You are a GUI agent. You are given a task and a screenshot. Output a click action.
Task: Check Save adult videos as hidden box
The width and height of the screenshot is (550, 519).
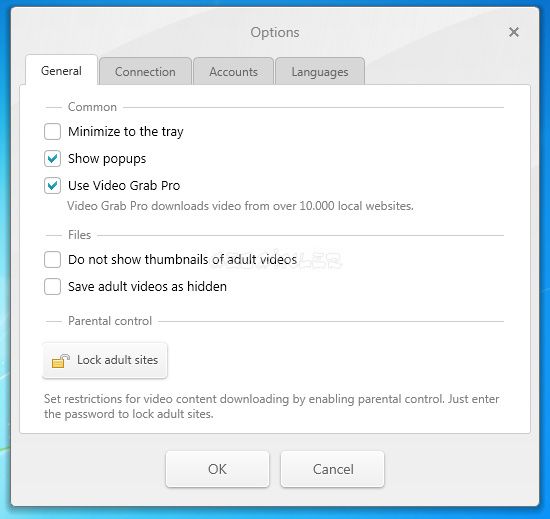click(52, 287)
